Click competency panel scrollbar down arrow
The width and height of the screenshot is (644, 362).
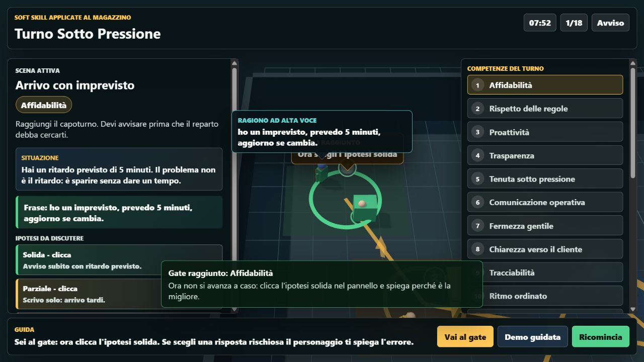[x=633, y=310]
